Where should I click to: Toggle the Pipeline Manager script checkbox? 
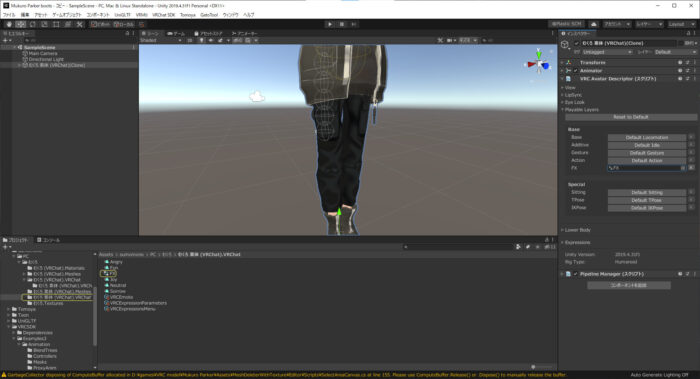pos(575,274)
